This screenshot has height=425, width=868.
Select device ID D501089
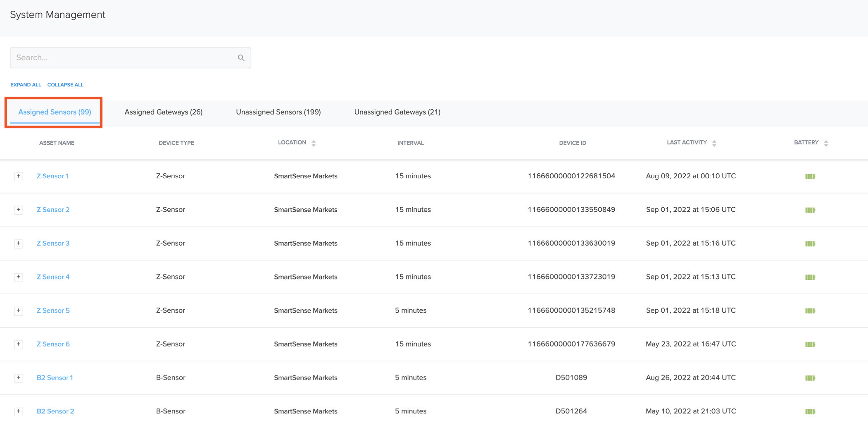pos(571,377)
